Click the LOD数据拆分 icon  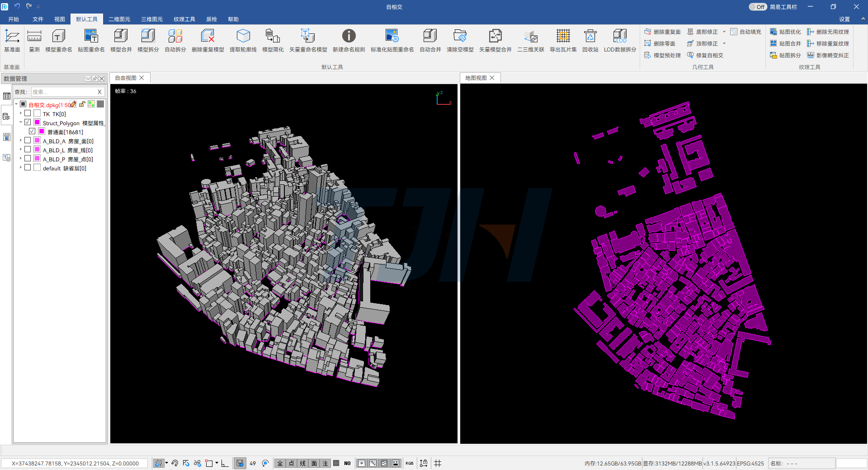tap(620, 36)
